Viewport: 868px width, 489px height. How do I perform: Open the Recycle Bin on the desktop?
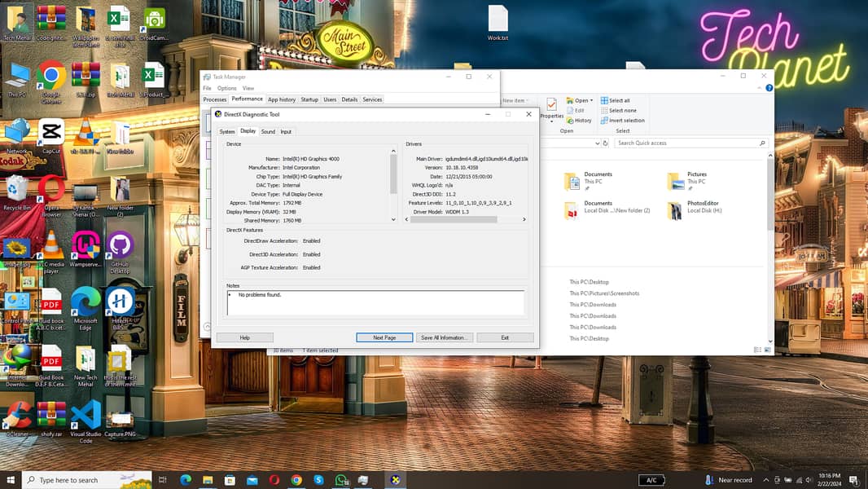pyautogui.click(x=16, y=190)
